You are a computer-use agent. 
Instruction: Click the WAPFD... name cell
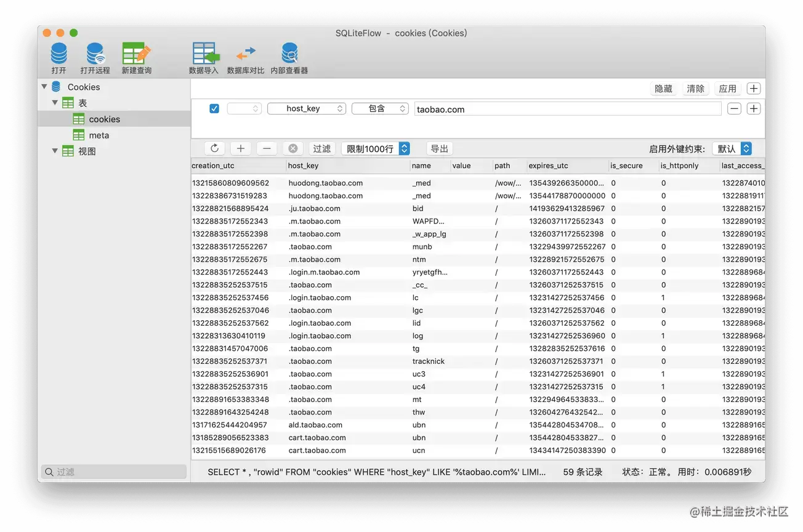[x=429, y=221]
